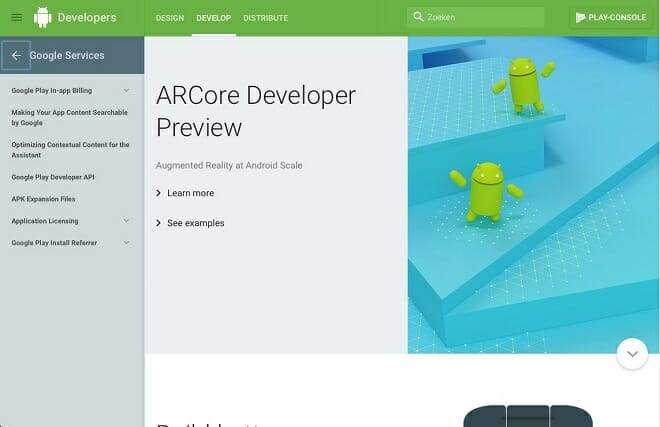This screenshot has height=427, width=660.
Task: Open the Distribute tab
Action: 266,18
